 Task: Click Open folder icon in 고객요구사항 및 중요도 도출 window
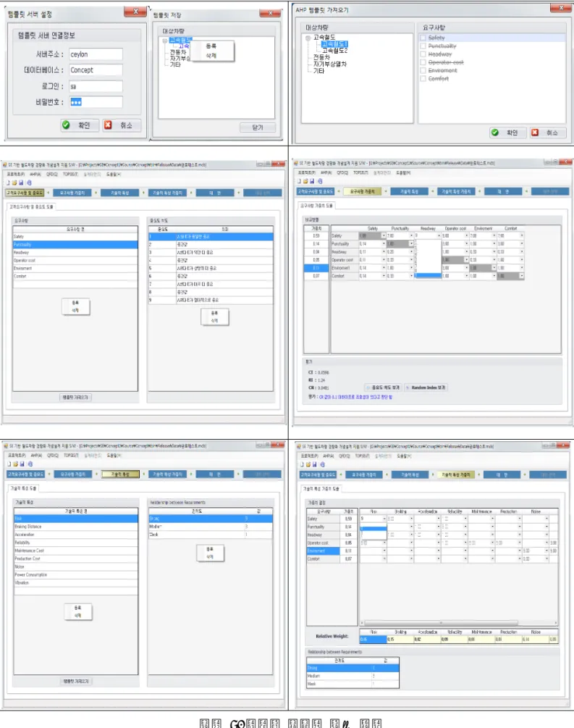tap(14, 183)
